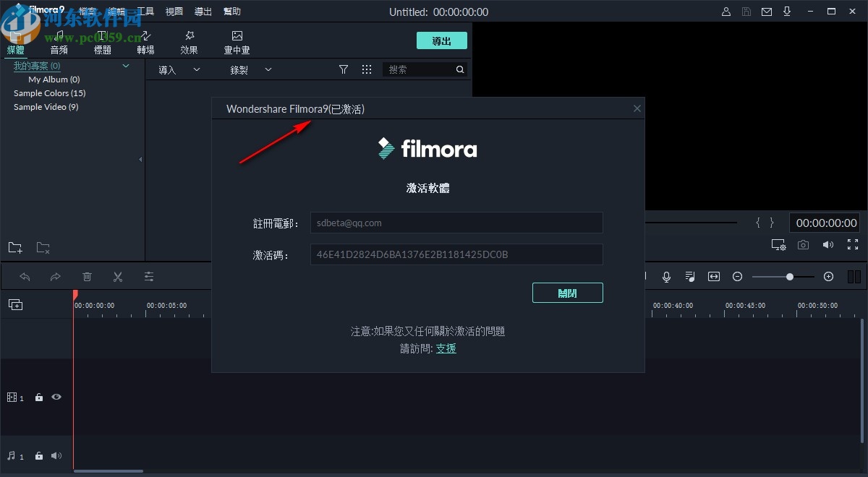Click the scissors split icon
This screenshot has width=868, height=477.
118,277
